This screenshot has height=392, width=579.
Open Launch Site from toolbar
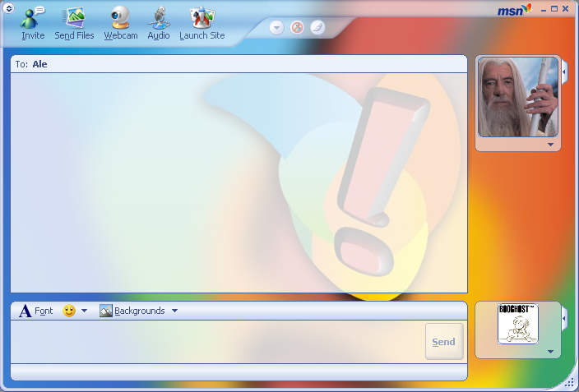point(201,18)
